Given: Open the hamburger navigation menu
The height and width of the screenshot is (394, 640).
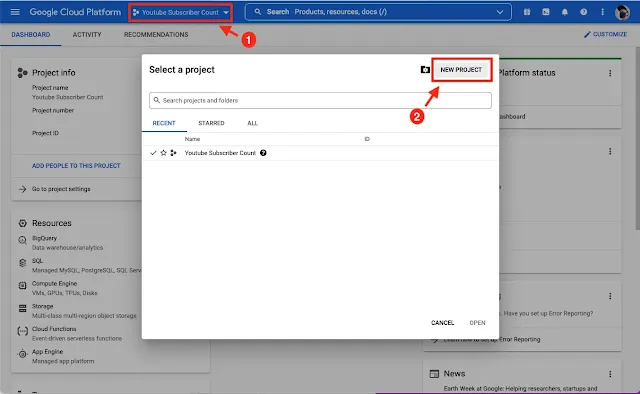Looking at the screenshot, I should (15, 12).
